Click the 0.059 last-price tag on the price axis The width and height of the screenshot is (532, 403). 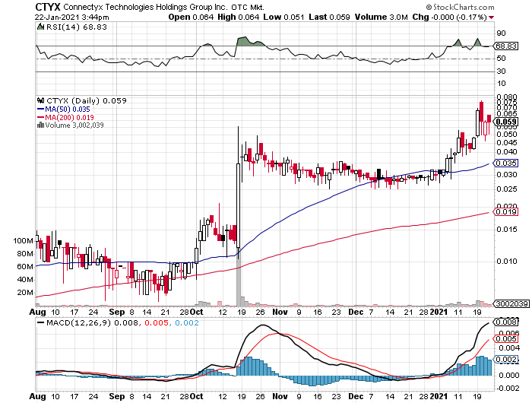pos(506,122)
